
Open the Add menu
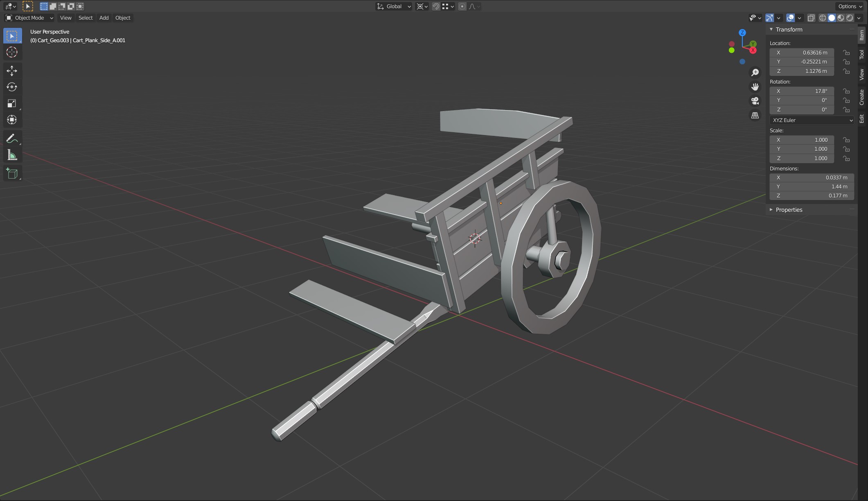(x=104, y=18)
